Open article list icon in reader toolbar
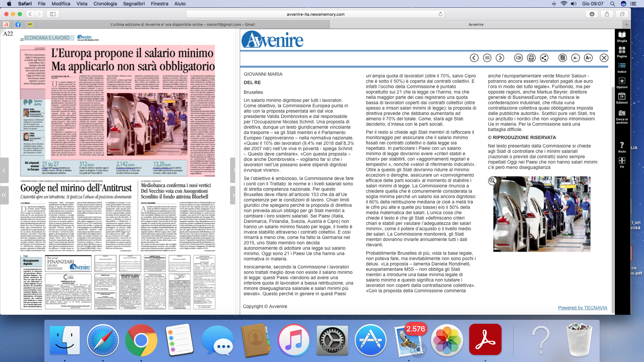Screen dimensions: 644x362 487,58
